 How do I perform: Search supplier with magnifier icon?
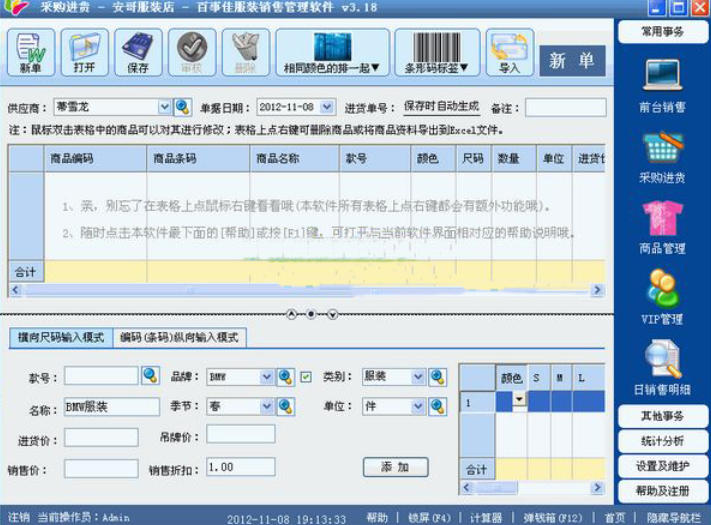pos(183,107)
